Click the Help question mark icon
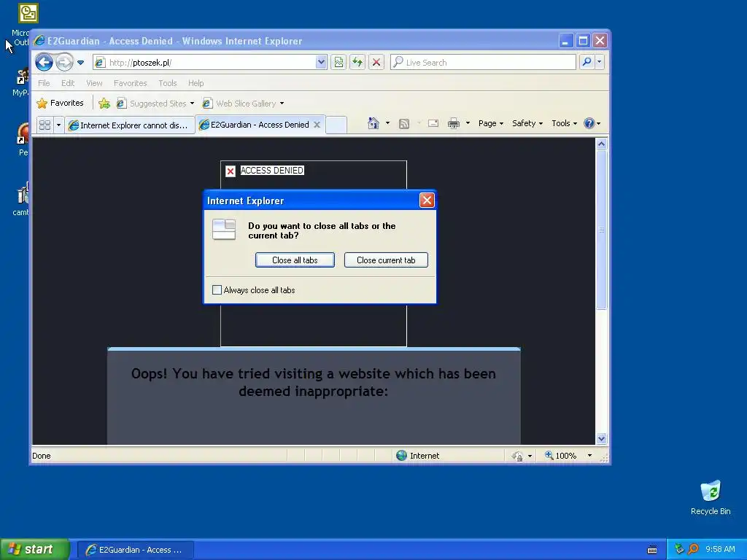The width and height of the screenshot is (747, 560). 589,123
